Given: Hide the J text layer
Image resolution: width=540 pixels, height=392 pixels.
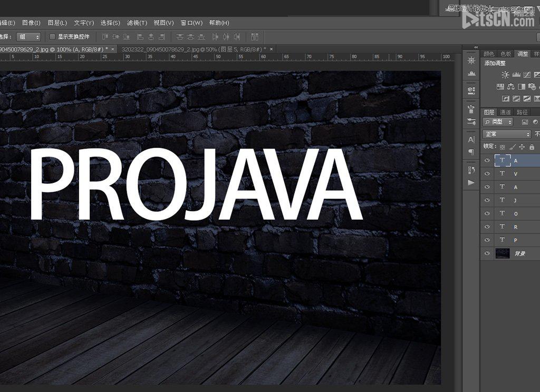Looking at the screenshot, I should coord(487,200).
